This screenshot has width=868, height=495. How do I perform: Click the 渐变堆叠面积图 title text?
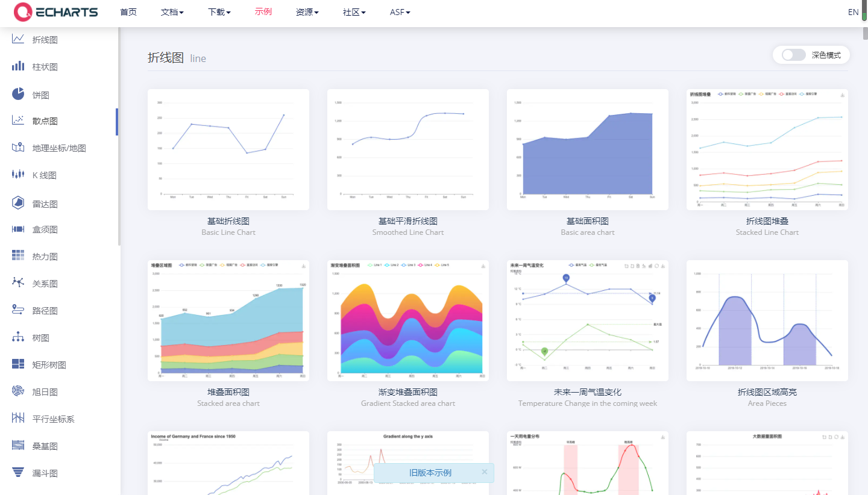click(408, 392)
